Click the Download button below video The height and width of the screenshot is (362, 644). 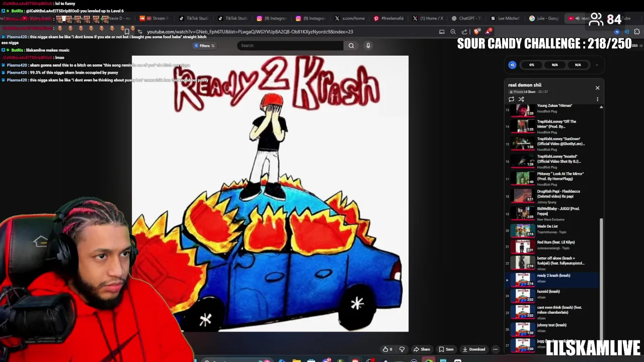[474, 349]
